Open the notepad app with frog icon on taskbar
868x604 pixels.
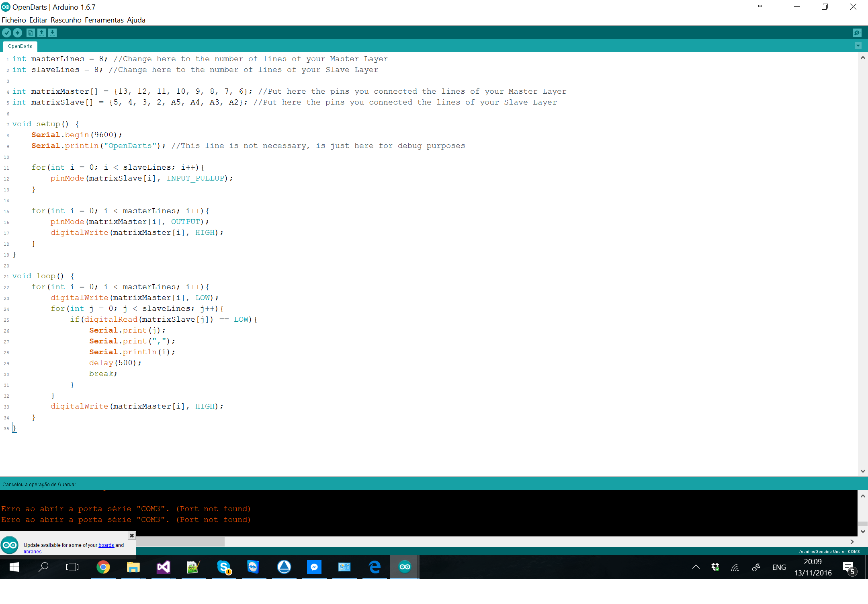[x=194, y=567]
